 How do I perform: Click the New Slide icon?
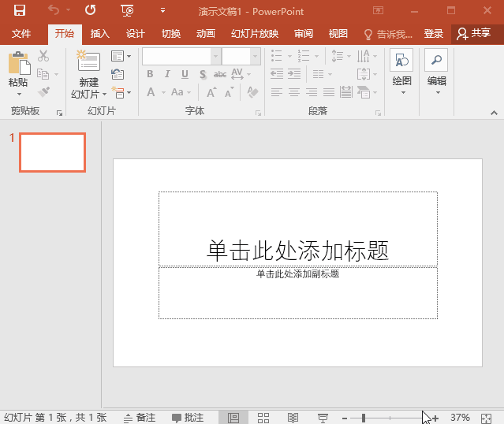tap(88, 61)
